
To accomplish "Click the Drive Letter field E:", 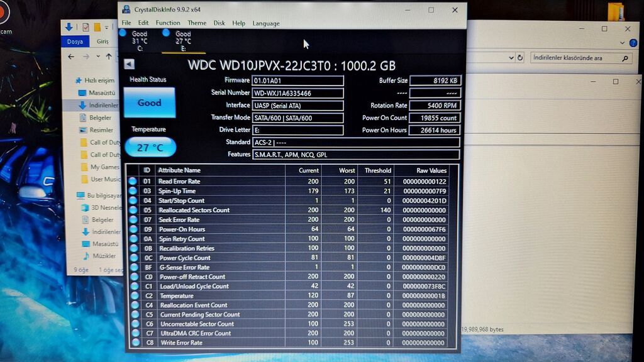I will (297, 130).
